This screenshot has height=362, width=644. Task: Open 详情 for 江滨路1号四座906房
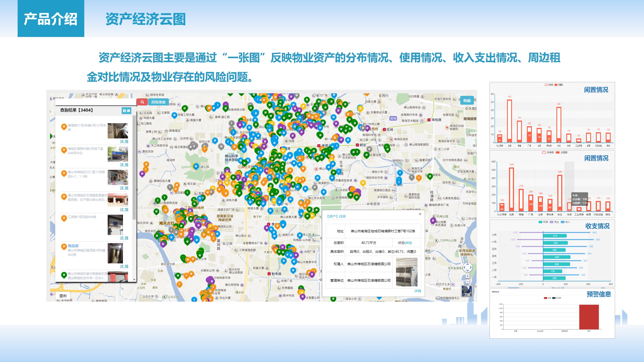[124, 238]
